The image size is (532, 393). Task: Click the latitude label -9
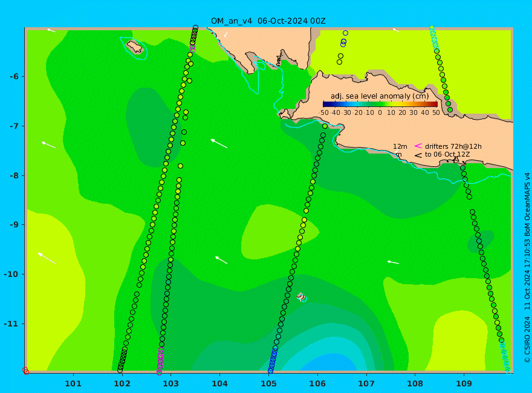tap(15, 225)
